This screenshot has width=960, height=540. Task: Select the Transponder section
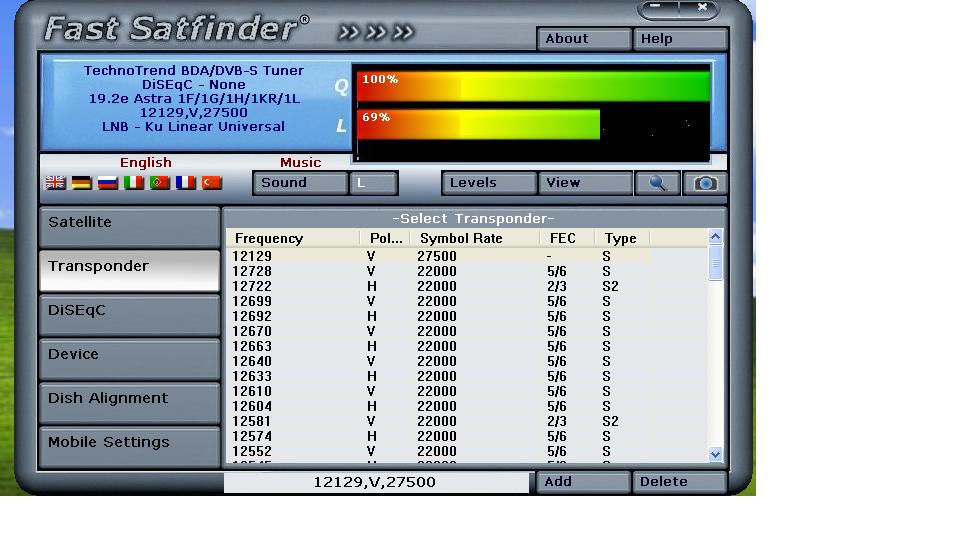(x=129, y=270)
